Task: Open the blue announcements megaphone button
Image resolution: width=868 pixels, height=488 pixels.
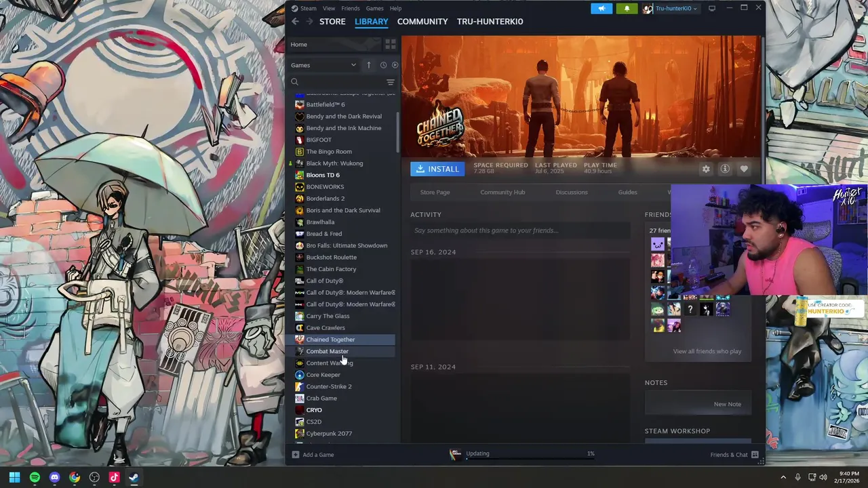Action: pos(601,8)
